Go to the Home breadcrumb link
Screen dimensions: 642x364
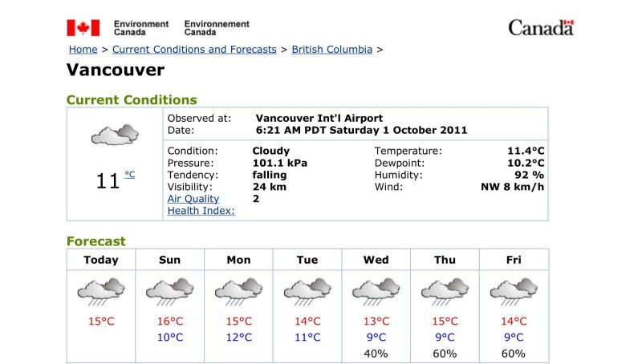click(x=83, y=50)
